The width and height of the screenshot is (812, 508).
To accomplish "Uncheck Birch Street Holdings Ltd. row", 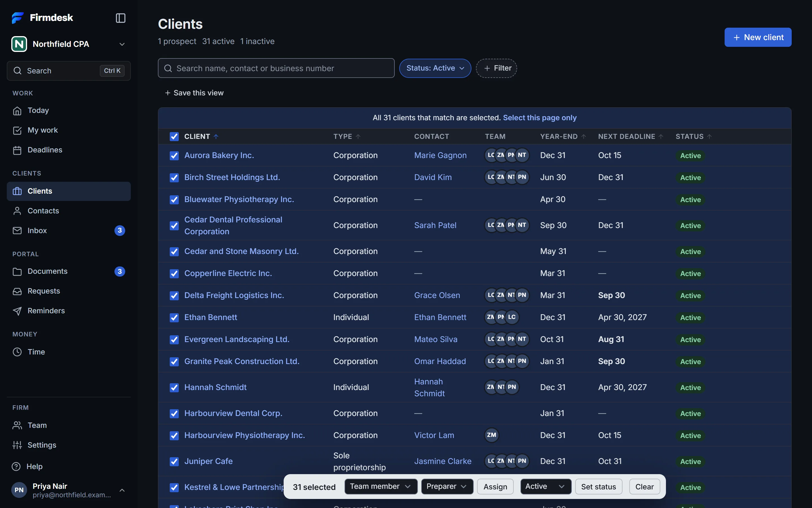I will (174, 178).
